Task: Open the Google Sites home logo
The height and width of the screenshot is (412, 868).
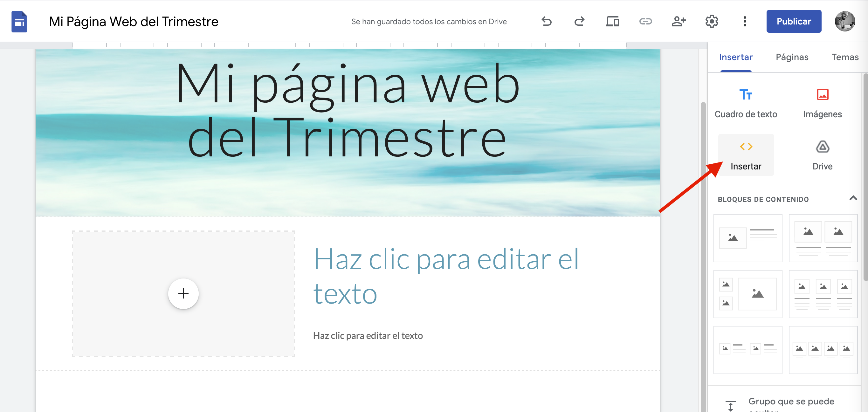Action: [19, 21]
